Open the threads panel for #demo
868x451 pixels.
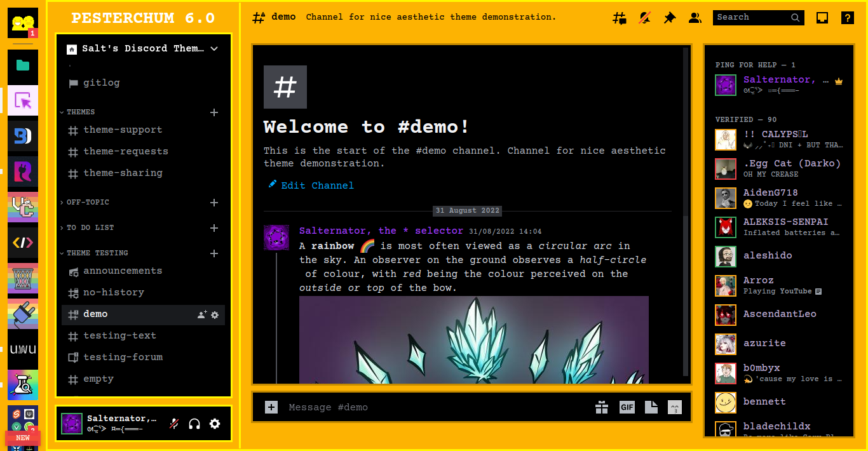pos(619,17)
